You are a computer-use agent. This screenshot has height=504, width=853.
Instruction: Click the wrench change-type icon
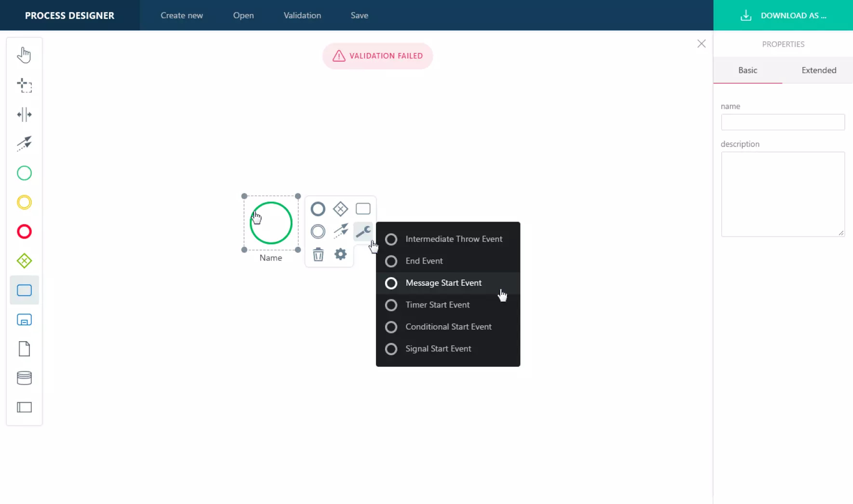(363, 232)
